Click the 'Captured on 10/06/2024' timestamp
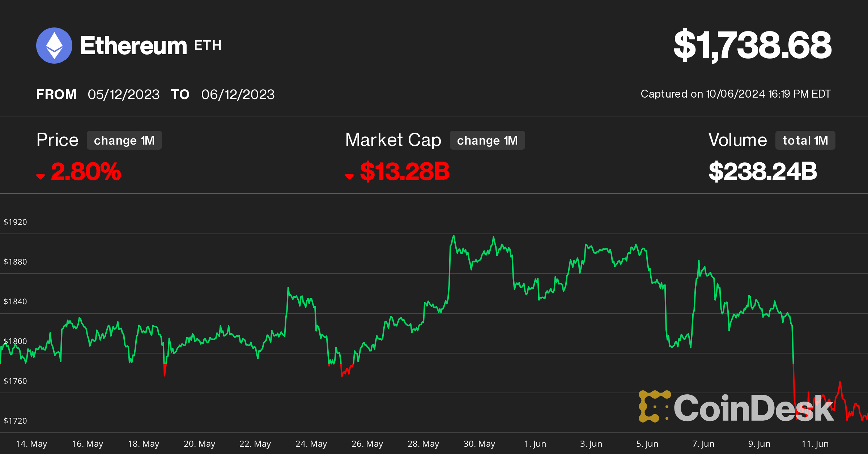868x454 pixels. [736, 94]
